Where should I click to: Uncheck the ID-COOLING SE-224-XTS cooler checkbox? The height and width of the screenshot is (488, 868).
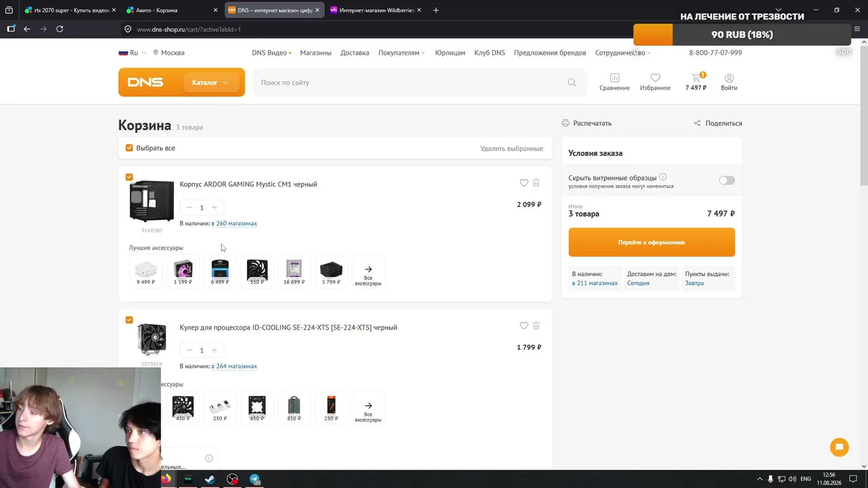[x=130, y=320]
